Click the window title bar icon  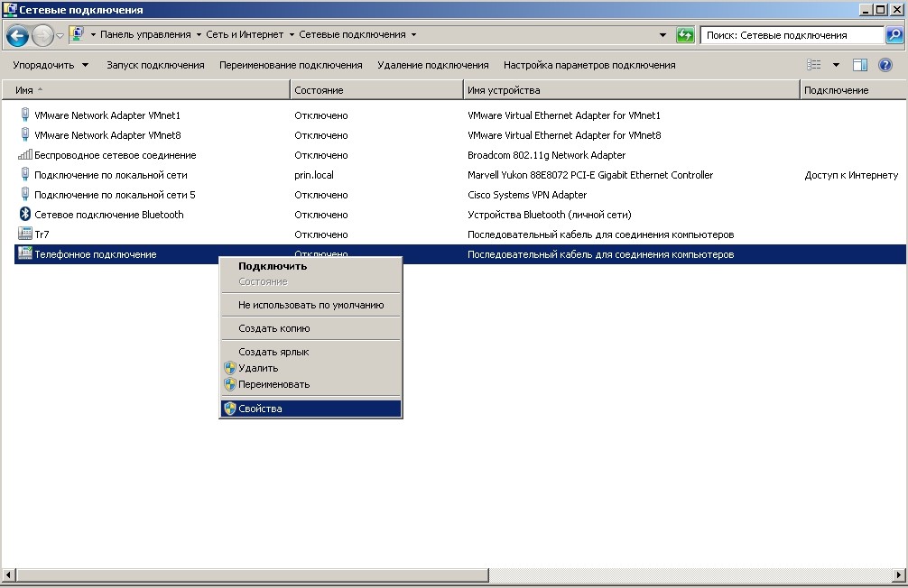pyautogui.click(x=10, y=9)
